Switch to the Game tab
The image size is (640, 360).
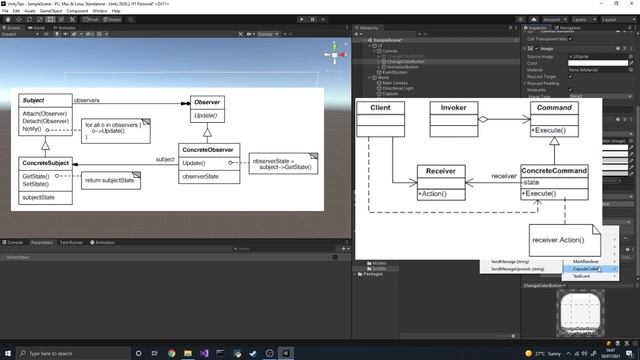tap(36, 28)
